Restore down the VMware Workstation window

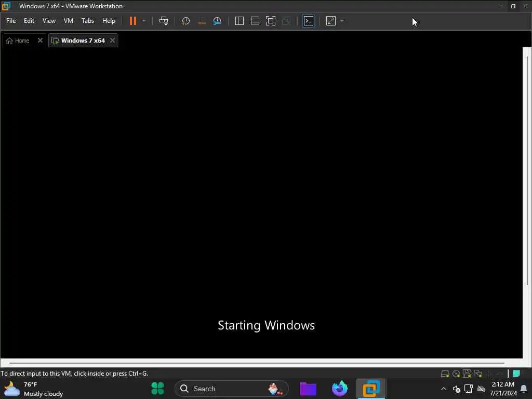(x=513, y=6)
